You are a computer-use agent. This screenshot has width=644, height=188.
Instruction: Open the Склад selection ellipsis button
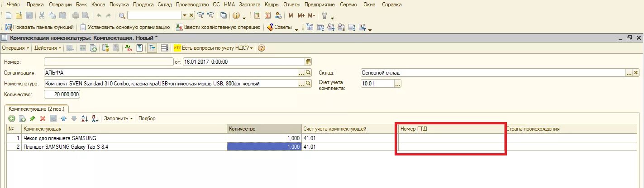click(629, 72)
